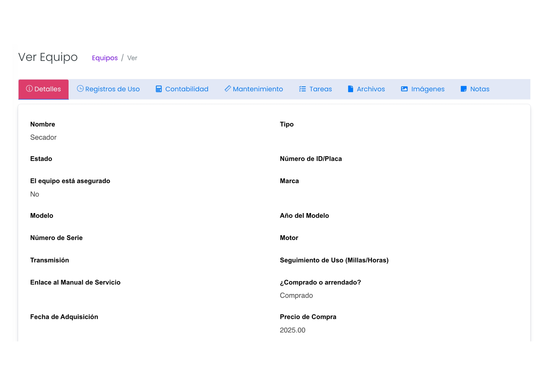
Task: Open the Contabilidad tab label
Action: point(187,89)
